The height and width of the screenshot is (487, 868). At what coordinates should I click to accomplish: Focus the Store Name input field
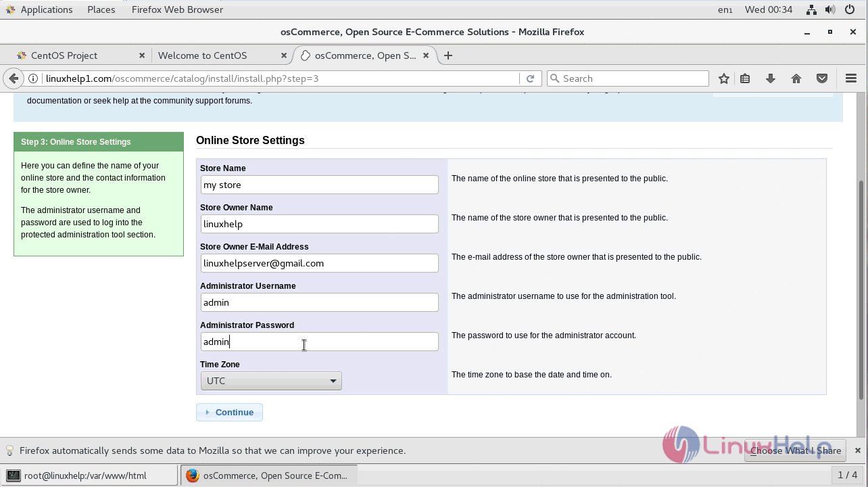(320, 185)
